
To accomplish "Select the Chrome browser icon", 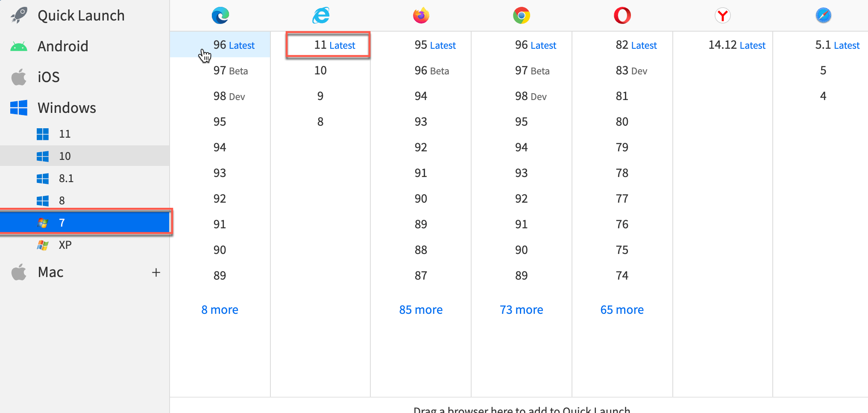I will [x=521, y=15].
